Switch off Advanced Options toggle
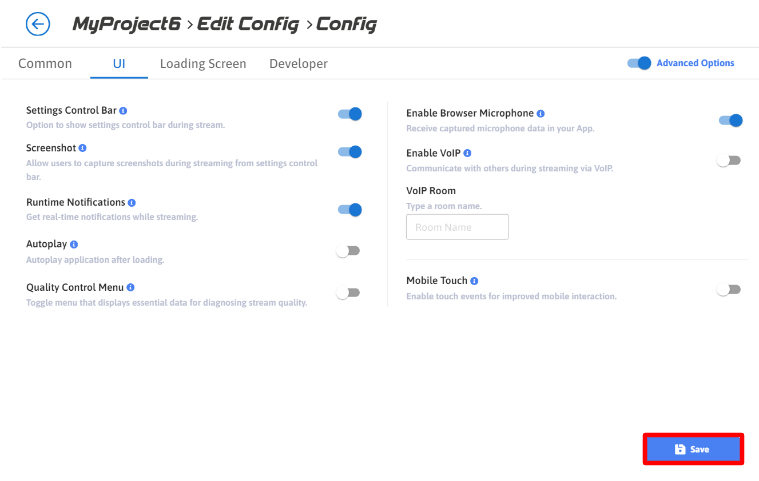The width and height of the screenshot is (759, 481). coord(639,63)
